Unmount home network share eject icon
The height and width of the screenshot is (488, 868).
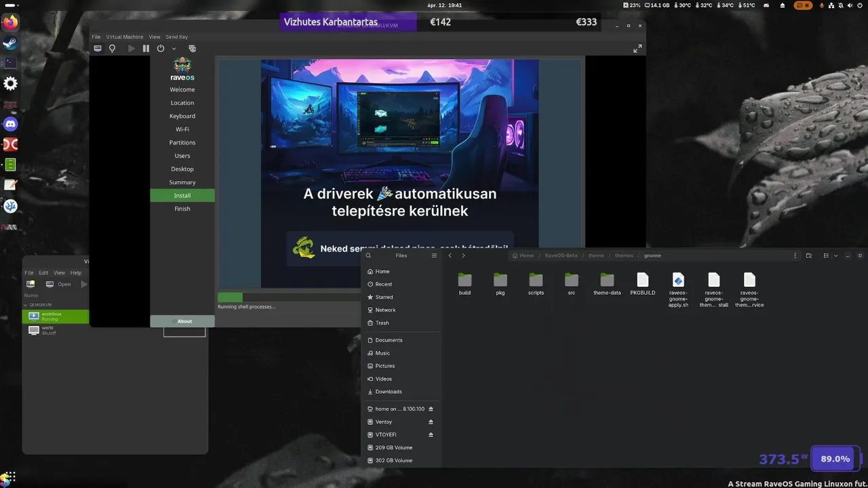pos(431,409)
